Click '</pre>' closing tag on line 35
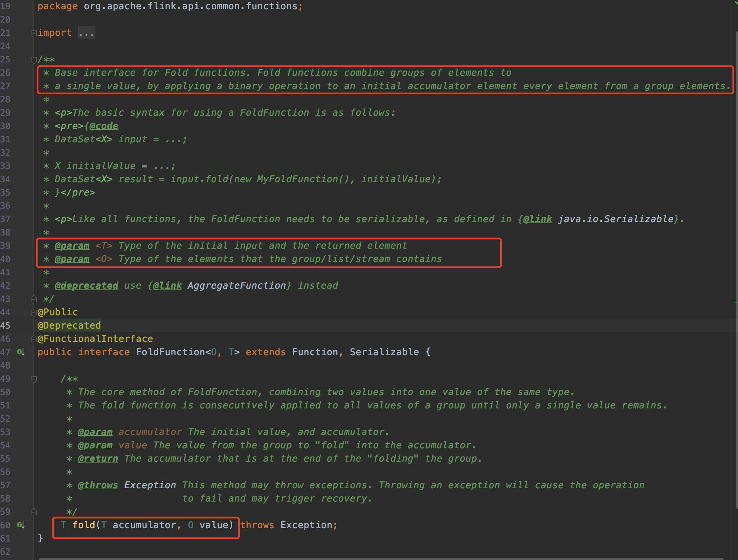 [78, 193]
